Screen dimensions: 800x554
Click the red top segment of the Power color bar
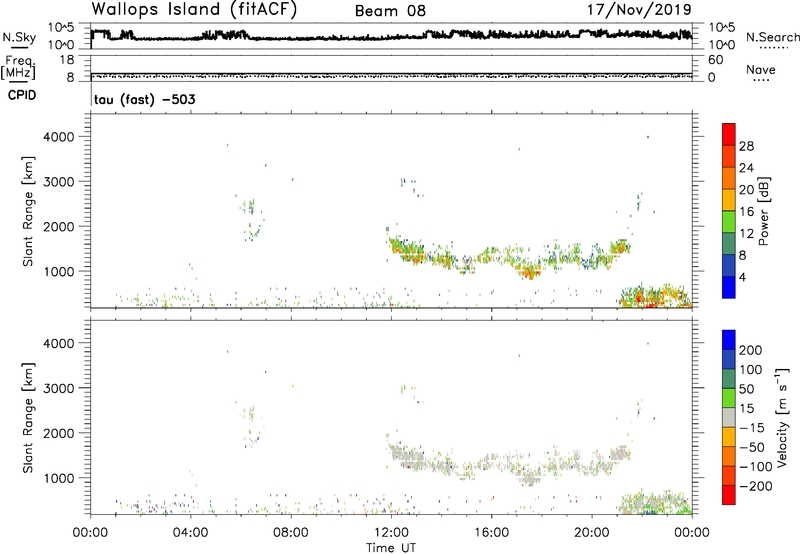point(729,134)
